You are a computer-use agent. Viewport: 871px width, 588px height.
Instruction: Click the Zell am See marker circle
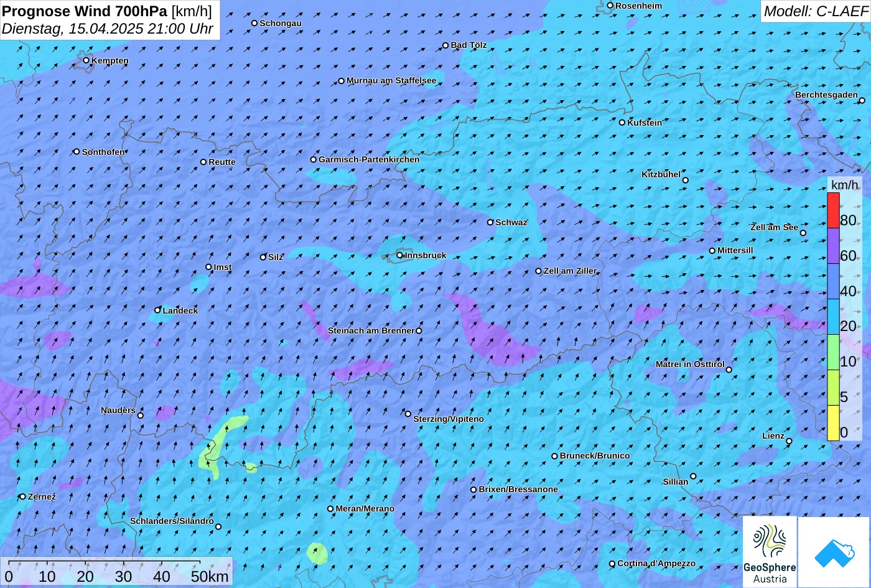[803, 233]
